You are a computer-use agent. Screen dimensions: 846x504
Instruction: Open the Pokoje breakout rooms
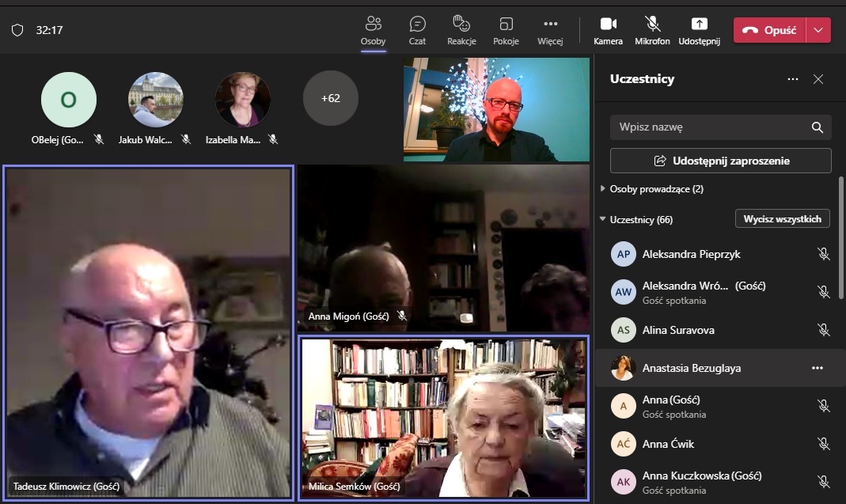(x=506, y=31)
